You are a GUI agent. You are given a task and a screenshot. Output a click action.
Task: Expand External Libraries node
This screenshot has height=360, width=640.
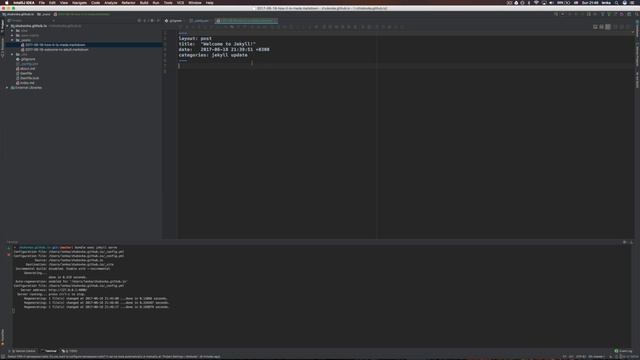pyautogui.click(x=7, y=87)
